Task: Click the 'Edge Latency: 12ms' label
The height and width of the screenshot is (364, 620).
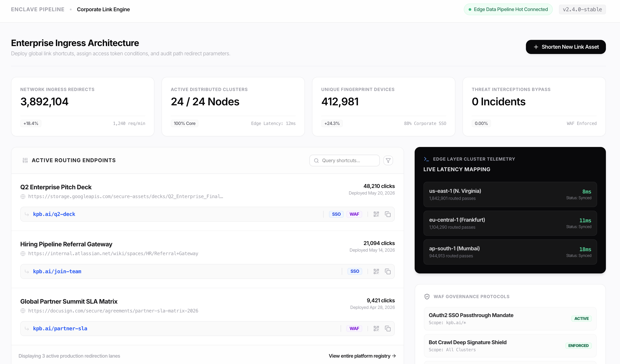Action: [x=273, y=123]
